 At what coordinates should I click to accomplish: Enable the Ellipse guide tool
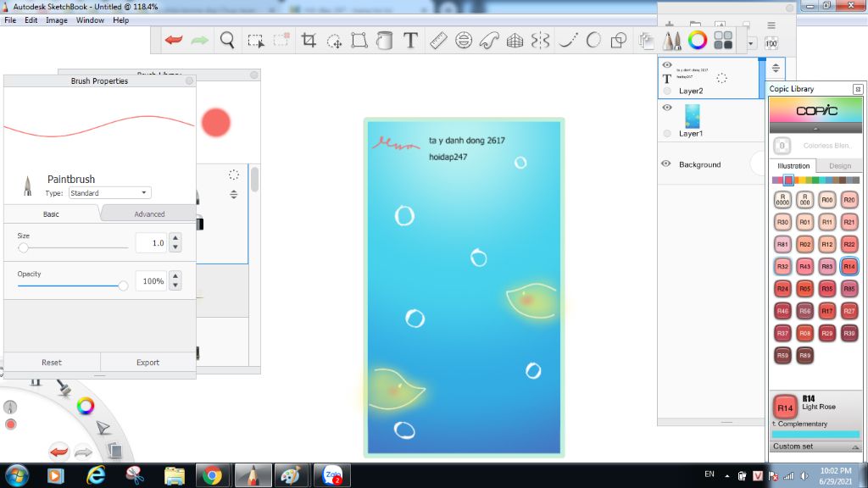click(x=464, y=40)
